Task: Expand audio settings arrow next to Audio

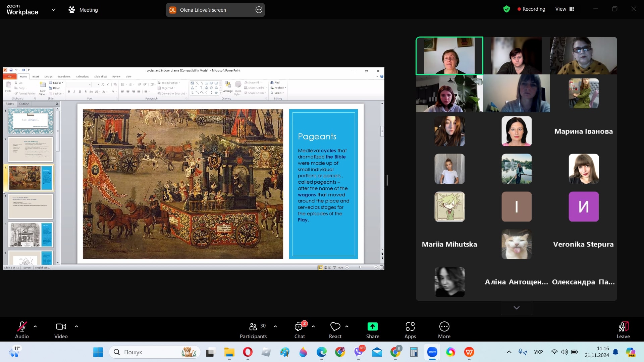Action: click(x=35, y=326)
